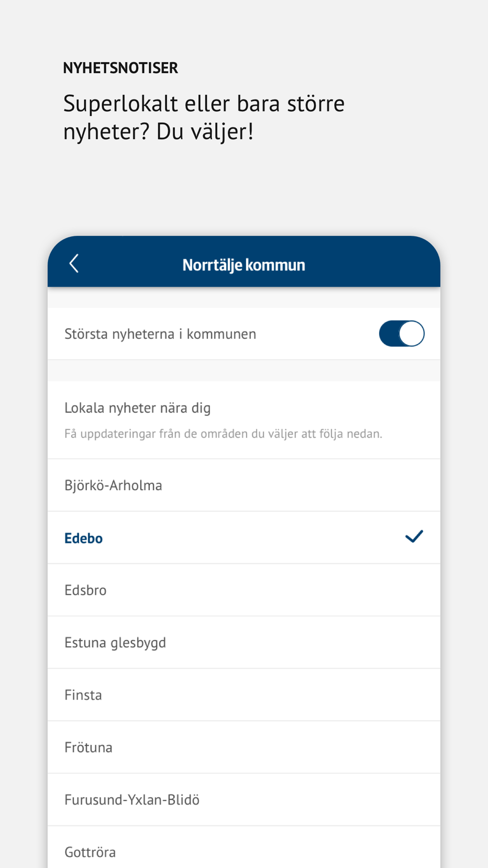Tap the Edebo area name
The image size is (488, 868).
pyautogui.click(x=83, y=538)
